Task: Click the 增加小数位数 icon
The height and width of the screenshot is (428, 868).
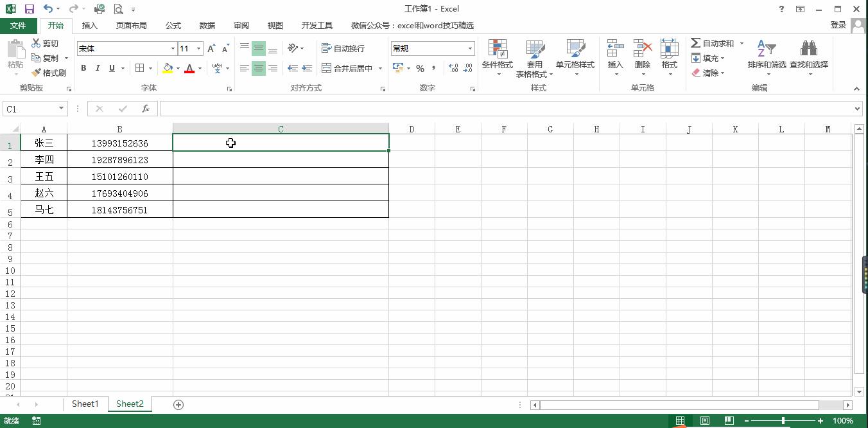Action: point(453,68)
